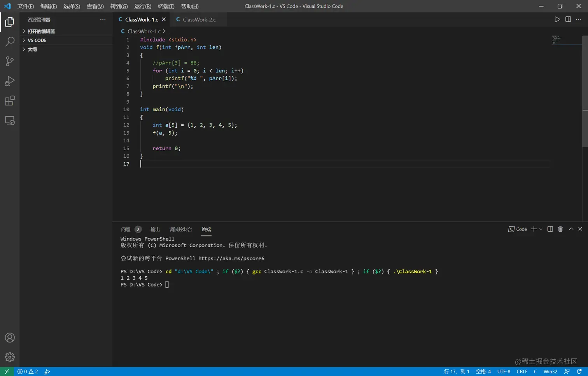
Task: Open the Accounts icon in activity bar
Action: pyautogui.click(x=10, y=337)
